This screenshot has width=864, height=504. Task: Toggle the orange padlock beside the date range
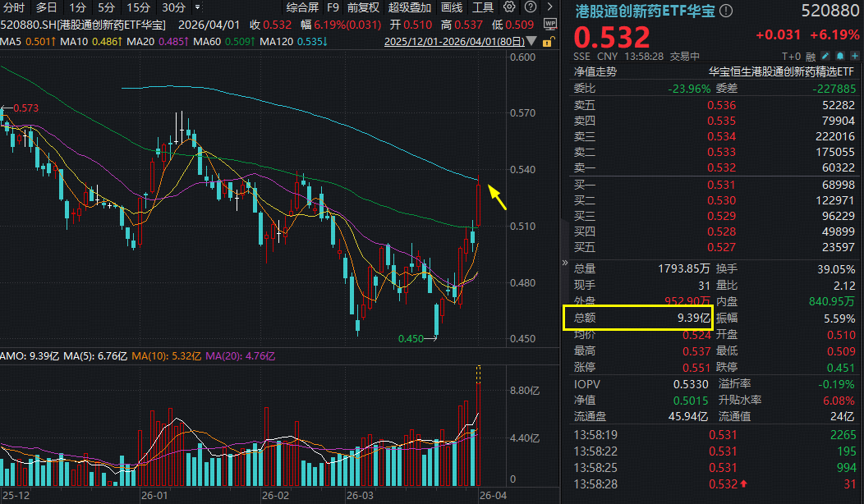(548, 42)
